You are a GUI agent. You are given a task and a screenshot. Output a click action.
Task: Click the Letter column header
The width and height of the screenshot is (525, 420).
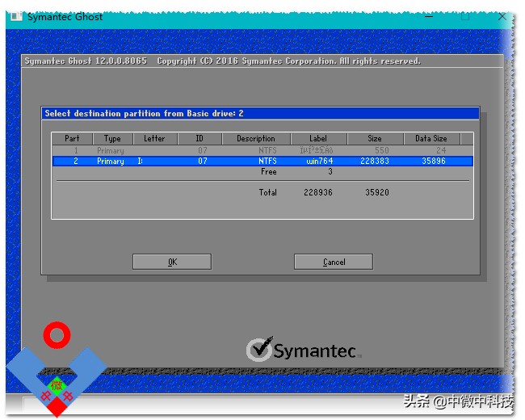[x=155, y=138]
